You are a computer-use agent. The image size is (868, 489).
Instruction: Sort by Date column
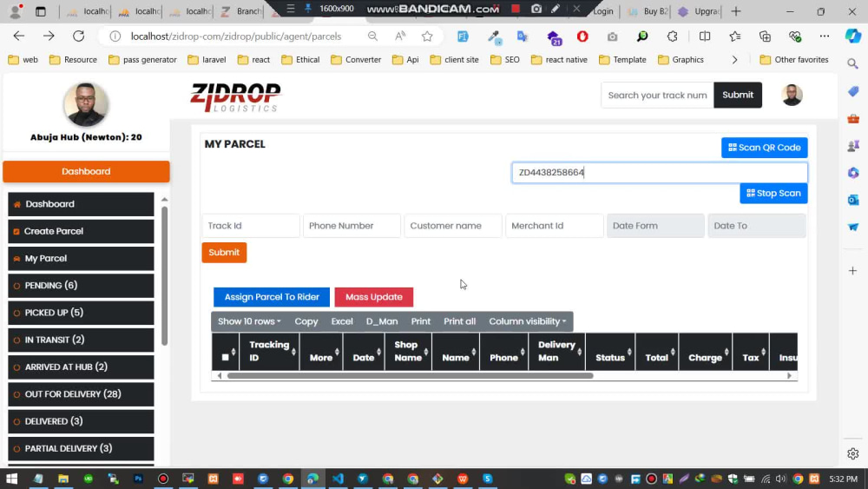pyautogui.click(x=364, y=351)
